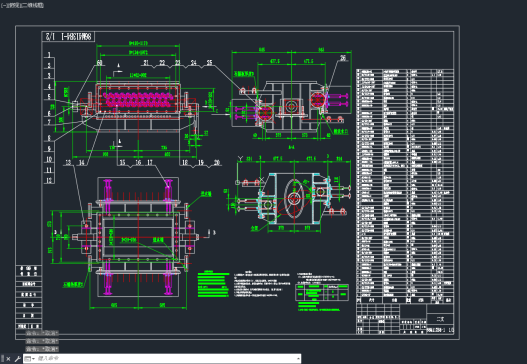This screenshot has width=527, height=364.
Task: Expand command history arrow at command line end
Action: 298,359
